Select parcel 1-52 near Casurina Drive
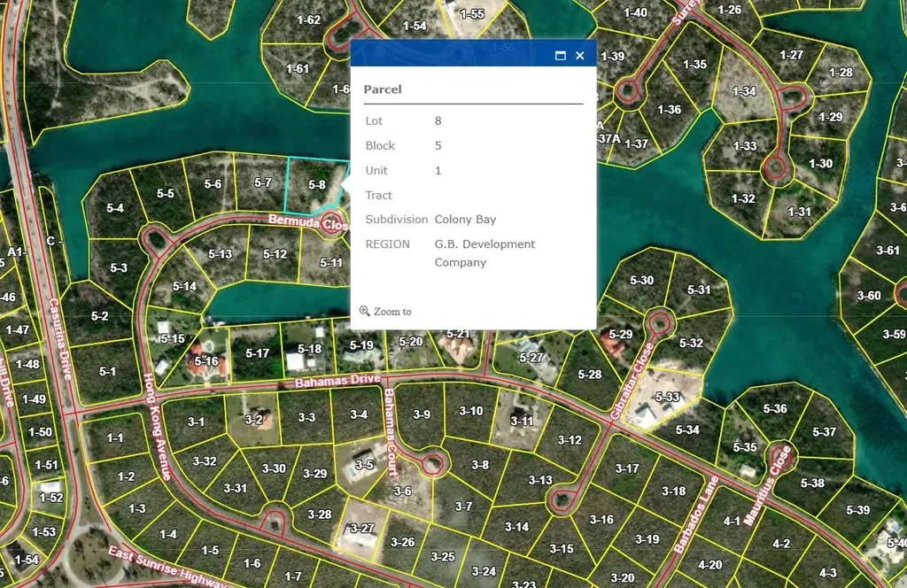The width and height of the screenshot is (907, 588). tap(50, 497)
